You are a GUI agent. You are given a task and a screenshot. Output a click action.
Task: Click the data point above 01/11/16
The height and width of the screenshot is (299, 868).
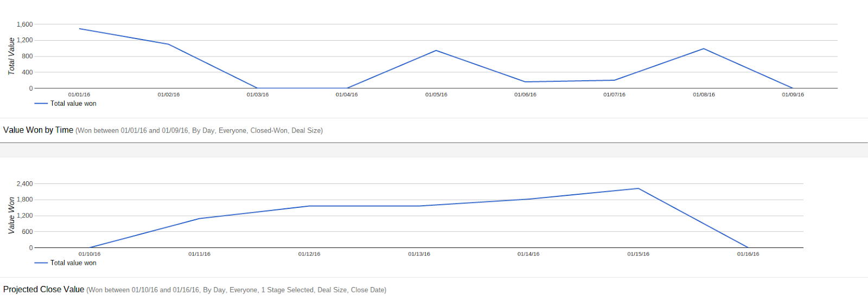point(199,219)
